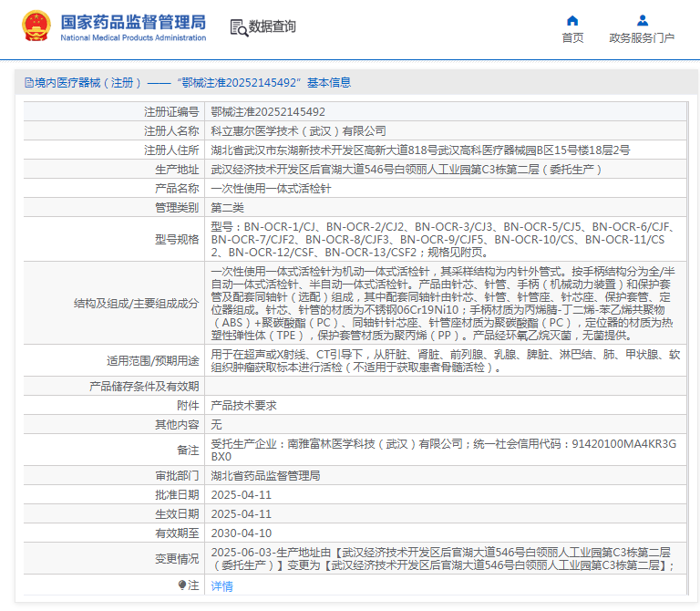This screenshot has height=611, width=700.
Task: Select the 境内医疗器械（注册） heading text
Action: coord(89,83)
